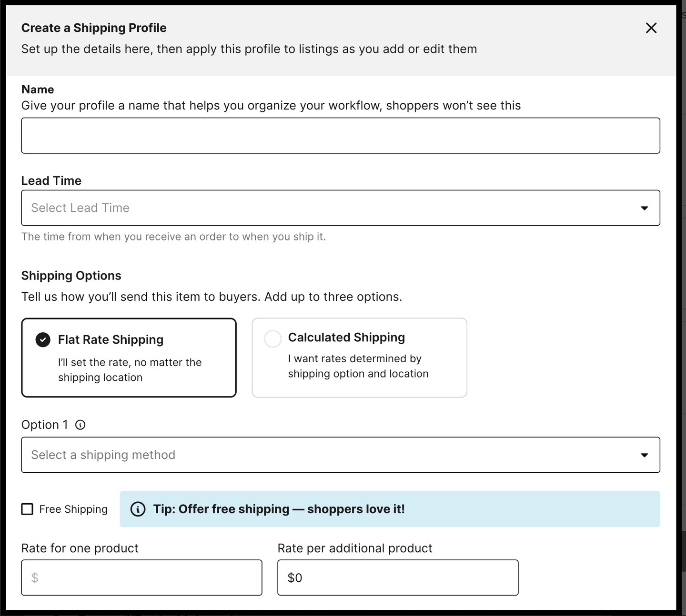Screen dimensions: 686x616
Task: Click the info icon in the free shipping tip
Action: click(x=138, y=509)
